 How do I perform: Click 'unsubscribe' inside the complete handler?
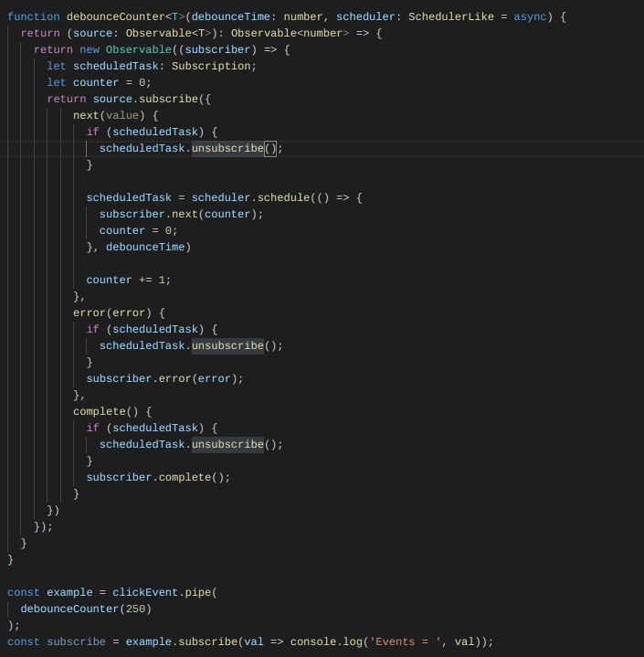point(227,444)
